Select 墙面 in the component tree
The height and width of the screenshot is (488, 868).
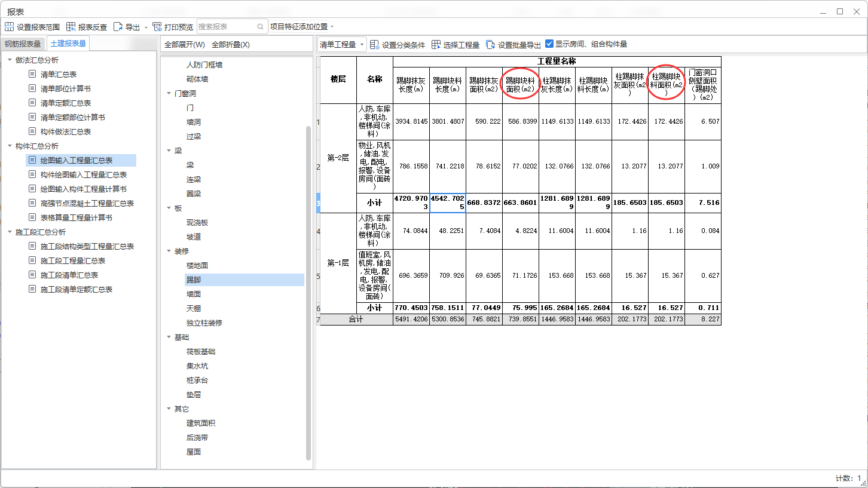pos(194,294)
